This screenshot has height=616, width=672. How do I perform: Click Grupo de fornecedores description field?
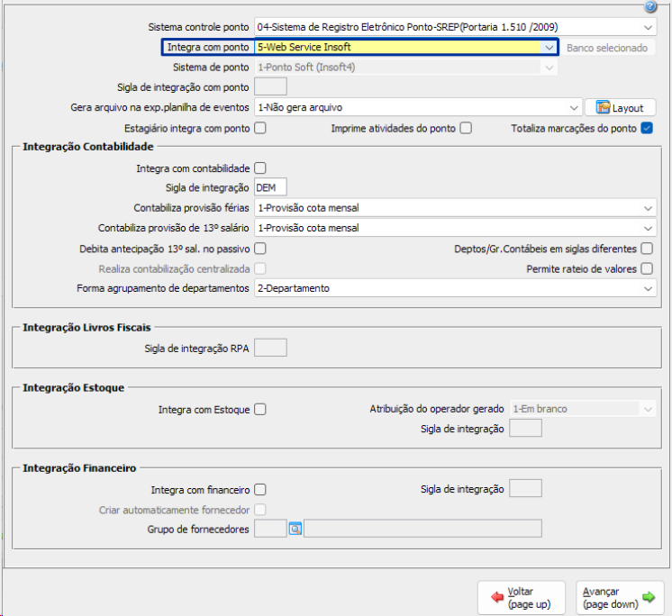coord(422,529)
